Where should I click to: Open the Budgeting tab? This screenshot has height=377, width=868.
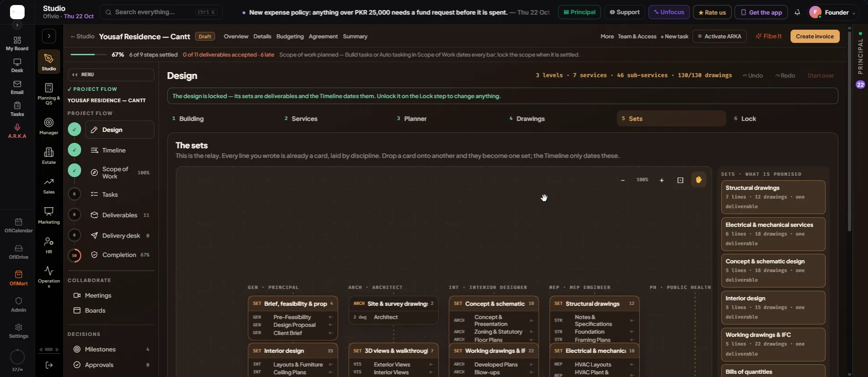290,37
